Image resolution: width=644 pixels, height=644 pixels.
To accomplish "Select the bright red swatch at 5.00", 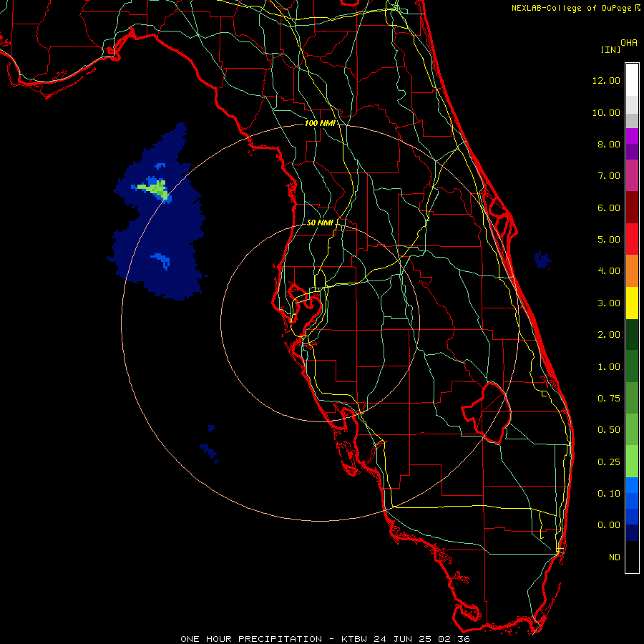I will (632, 239).
